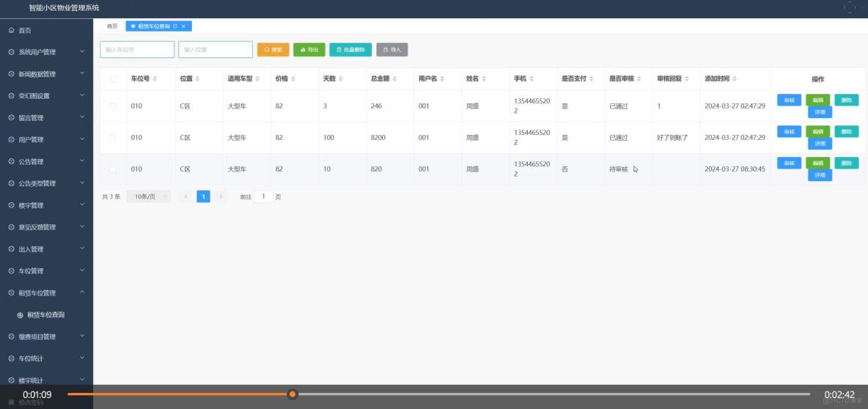This screenshot has width=868, height=409.
Task: Open 缴费项目管理 sidebar menu
Action: point(46,336)
